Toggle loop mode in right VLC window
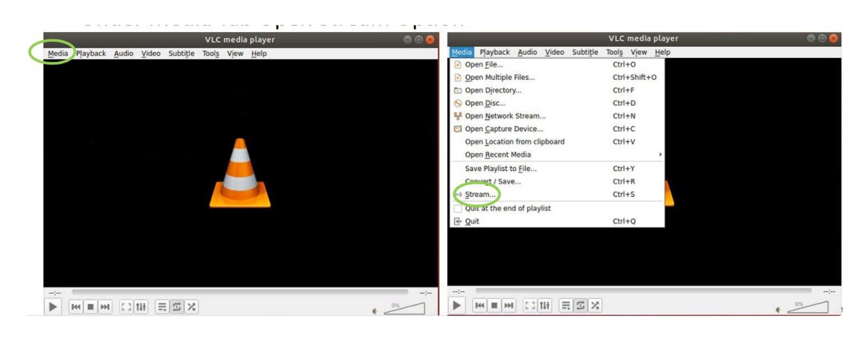This screenshot has width=868, height=341. tap(580, 305)
